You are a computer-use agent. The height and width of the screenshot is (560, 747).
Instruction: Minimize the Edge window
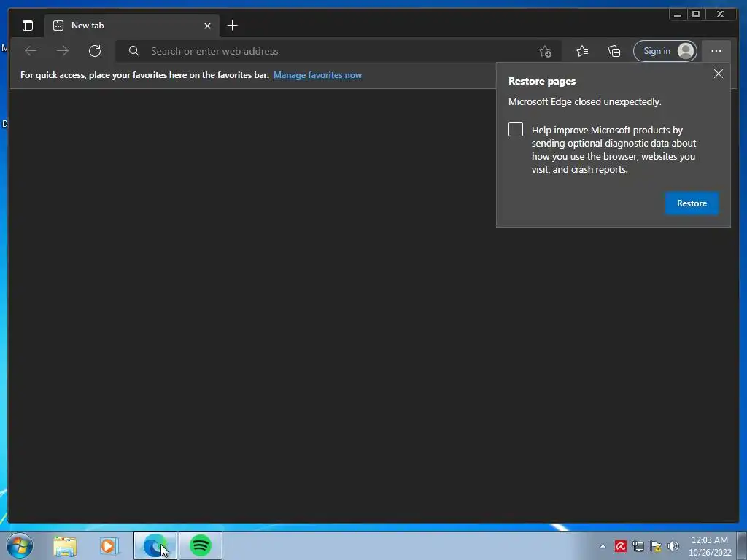coord(678,15)
